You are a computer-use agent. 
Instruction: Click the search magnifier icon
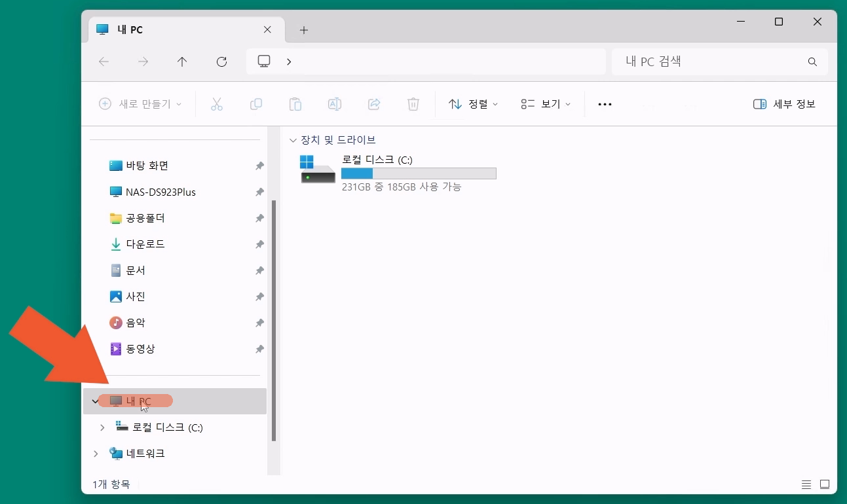click(812, 62)
